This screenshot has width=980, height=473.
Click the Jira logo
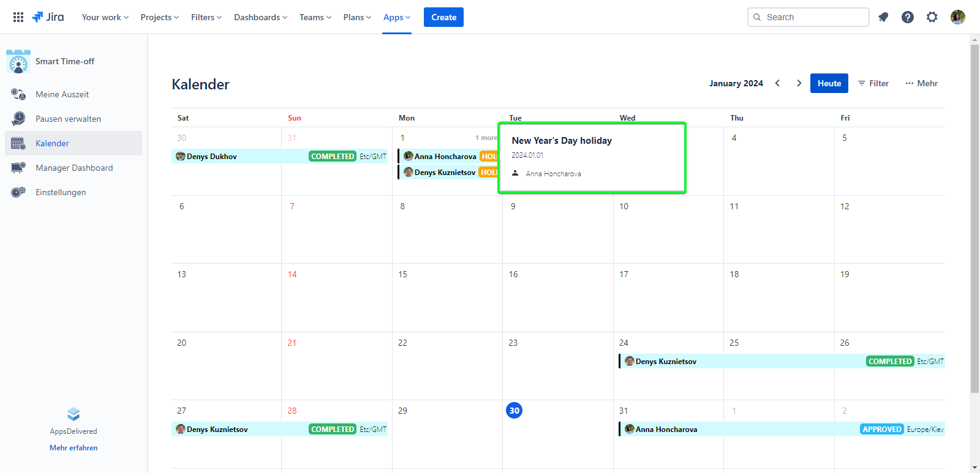[48, 17]
